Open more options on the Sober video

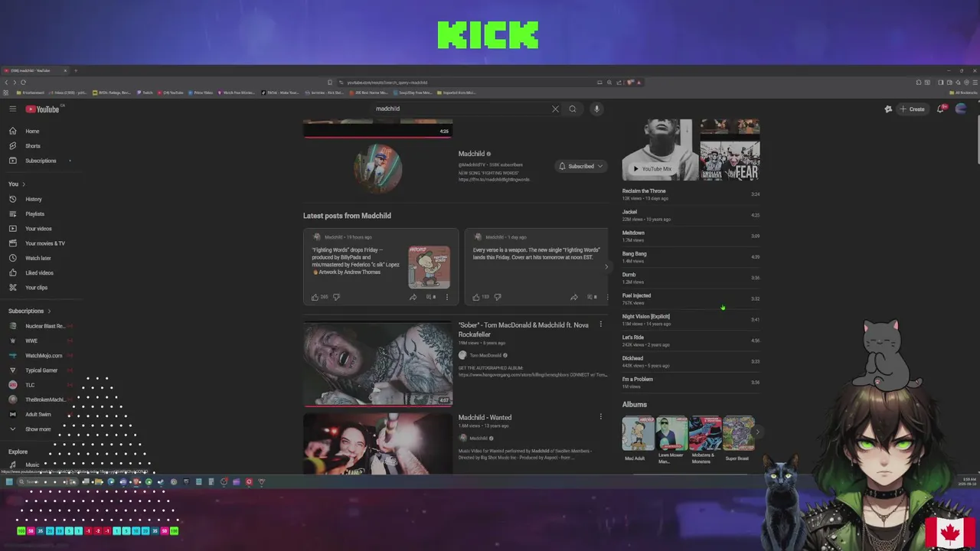(600, 324)
